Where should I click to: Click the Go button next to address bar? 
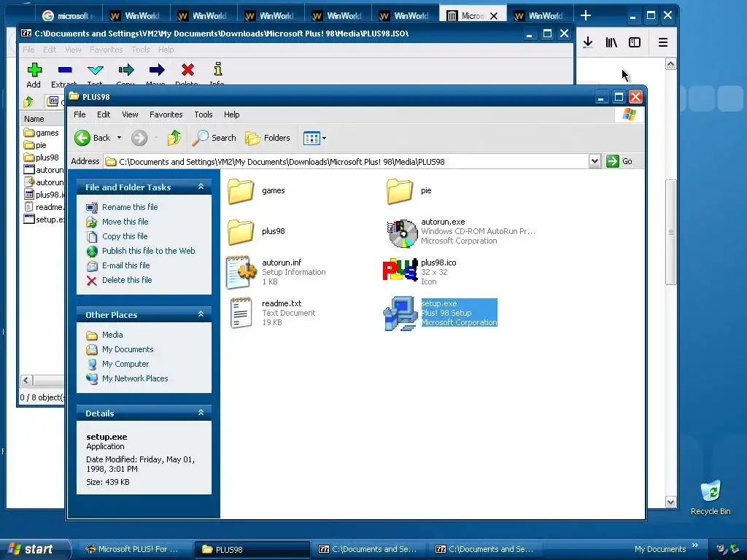click(x=619, y=161)
